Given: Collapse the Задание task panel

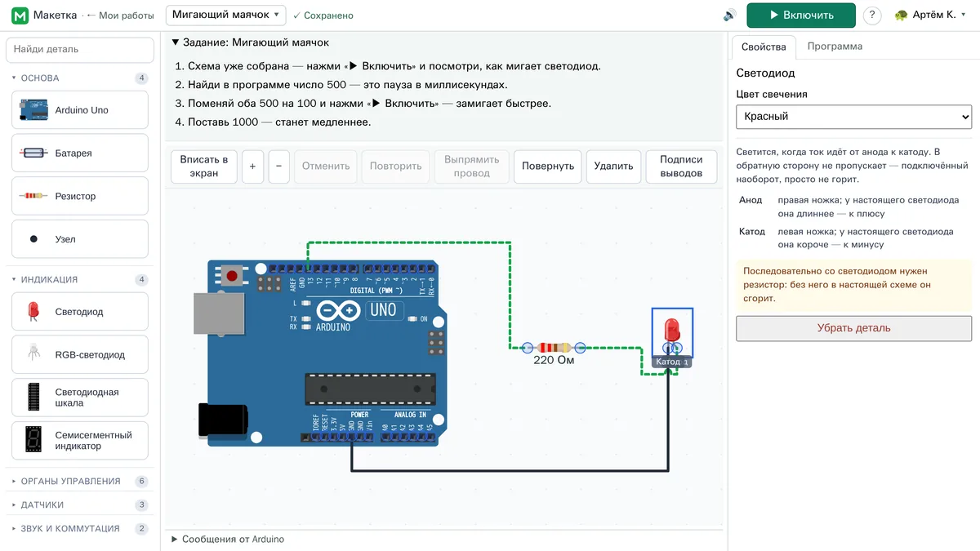Looking at the screenshot, I should pos(250,42).
